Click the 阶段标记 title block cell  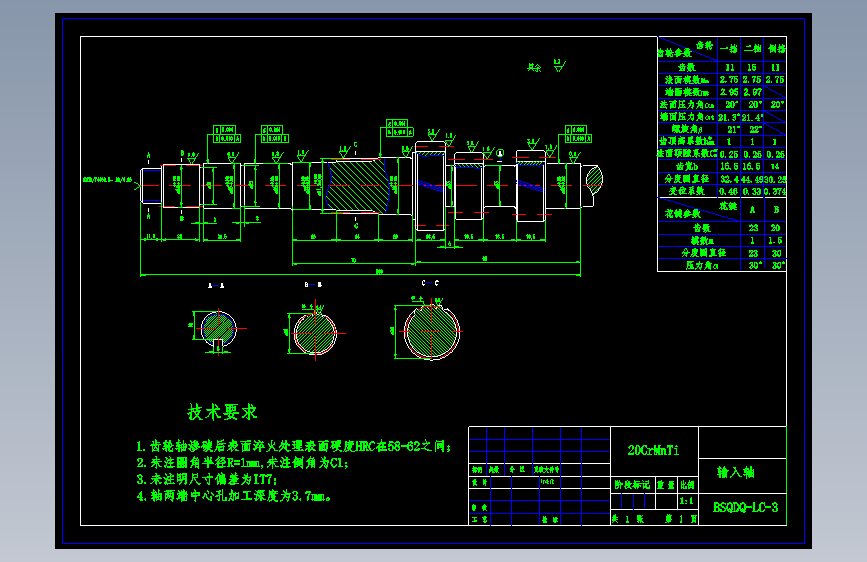tap(632, 485)
